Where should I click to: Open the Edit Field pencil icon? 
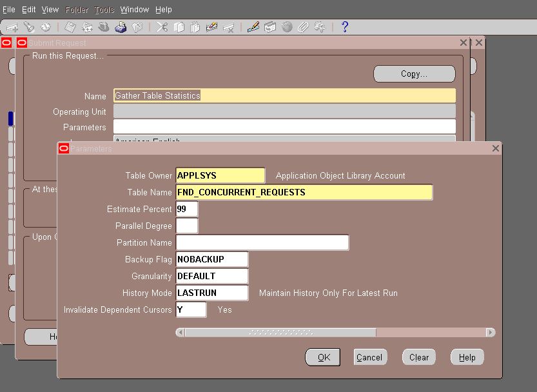pos(253,27)
